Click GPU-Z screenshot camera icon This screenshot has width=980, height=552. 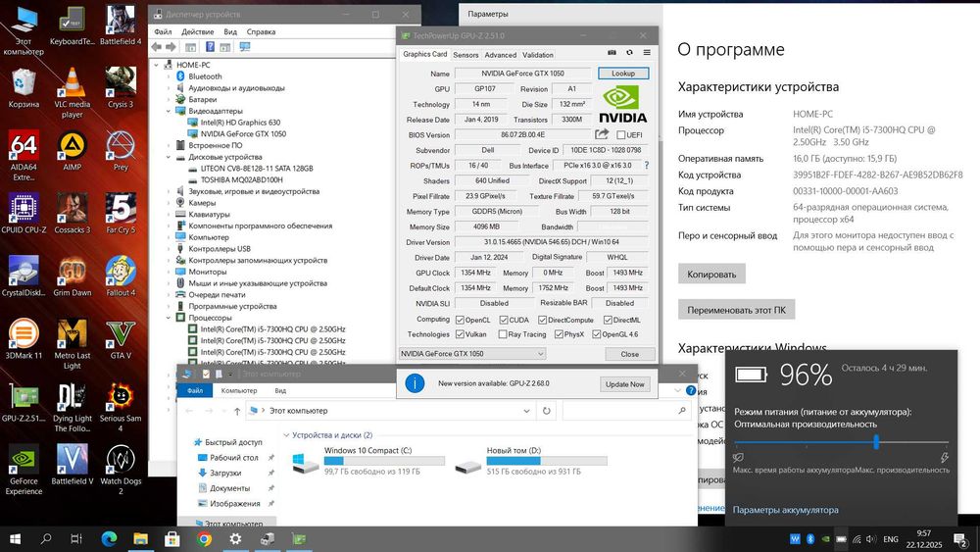(x=612, y=53)
